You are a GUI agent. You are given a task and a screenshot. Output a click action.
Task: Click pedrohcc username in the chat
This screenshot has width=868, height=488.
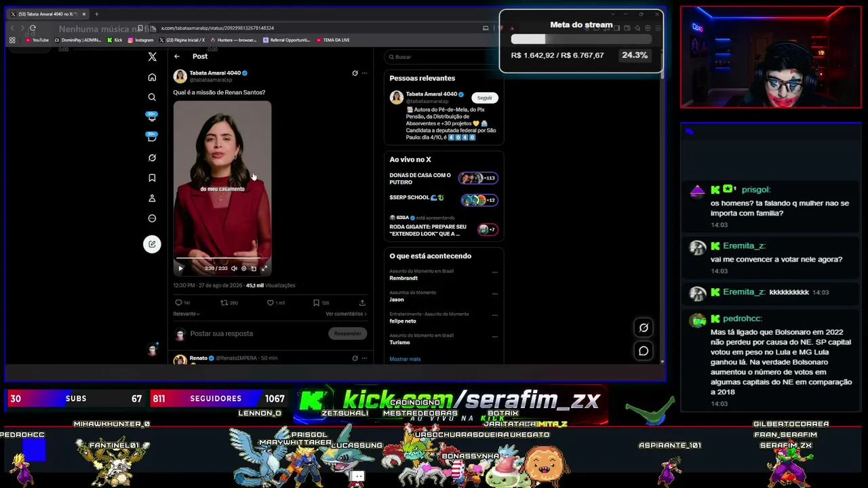pyautogui.click(x=742, y=319)
